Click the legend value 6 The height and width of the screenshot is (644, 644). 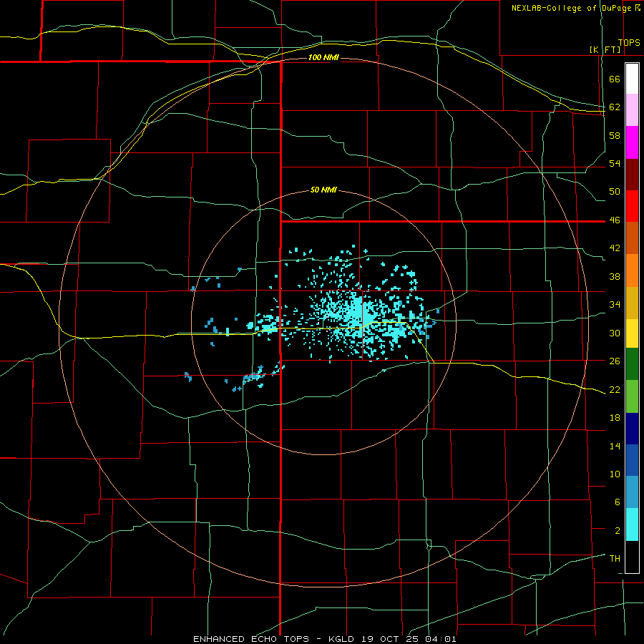point(618,502)
